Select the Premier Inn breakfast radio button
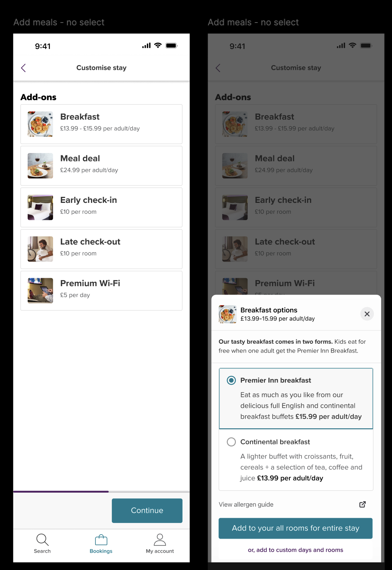The height and width of the screenshot is (570, 392). coord(231,380)
